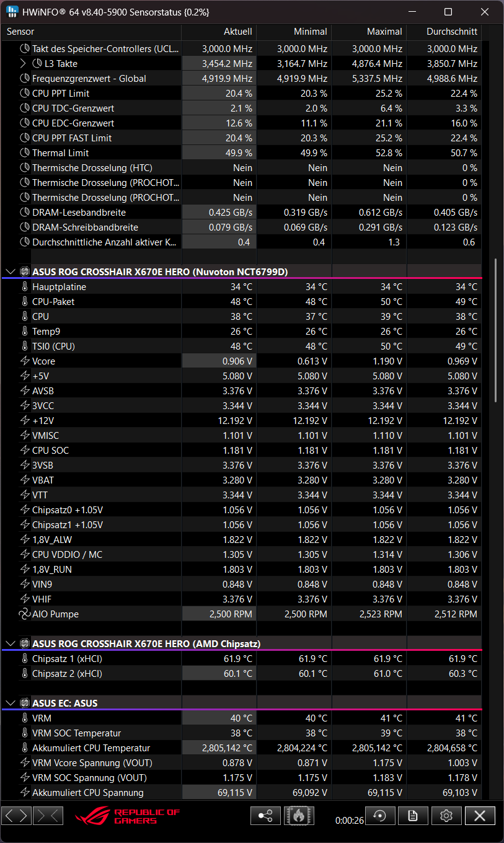Select the Chipsatz 2 (xHCI) row label

pyautogui.click(x=67, y=674)
